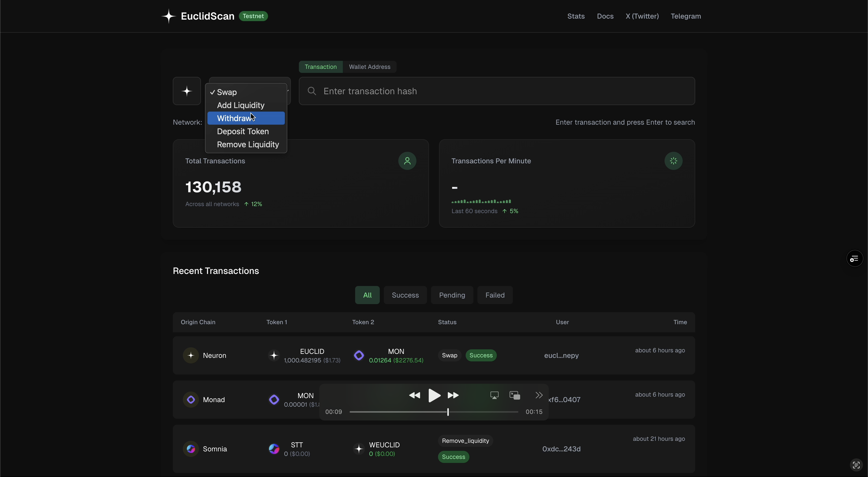Click the double-chevron icon in video overlay
The width and height of the screenshot is (868, 477).
coord(539,395)
